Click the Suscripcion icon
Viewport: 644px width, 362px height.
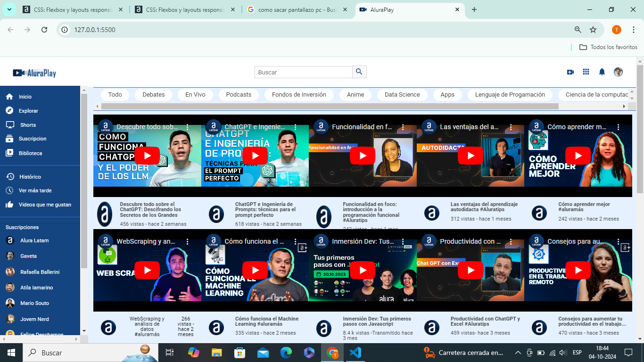click(9, 139)
